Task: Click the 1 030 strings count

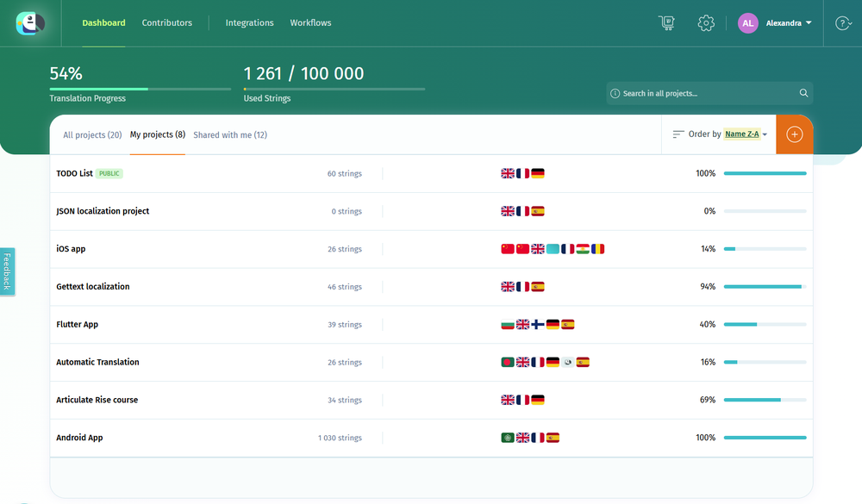Action: 340,438
